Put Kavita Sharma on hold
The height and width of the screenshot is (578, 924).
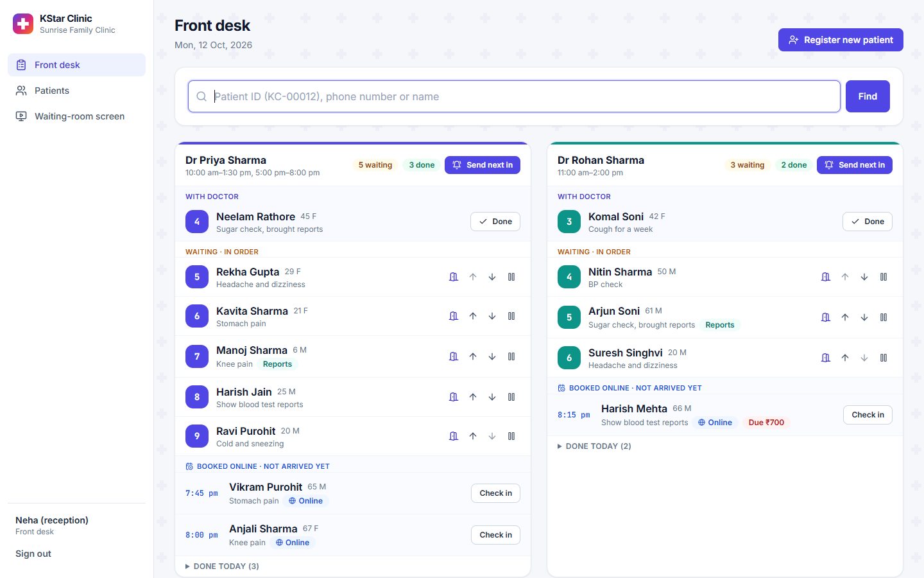[x=511, y=316]
